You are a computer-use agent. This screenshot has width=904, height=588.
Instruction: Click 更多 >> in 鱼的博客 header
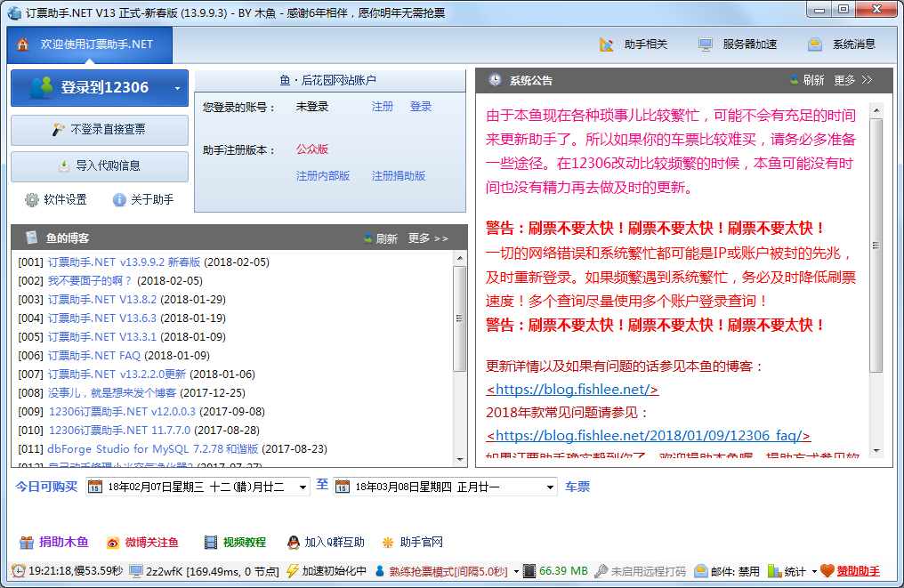pyautogui.click(x=428, y=238)
